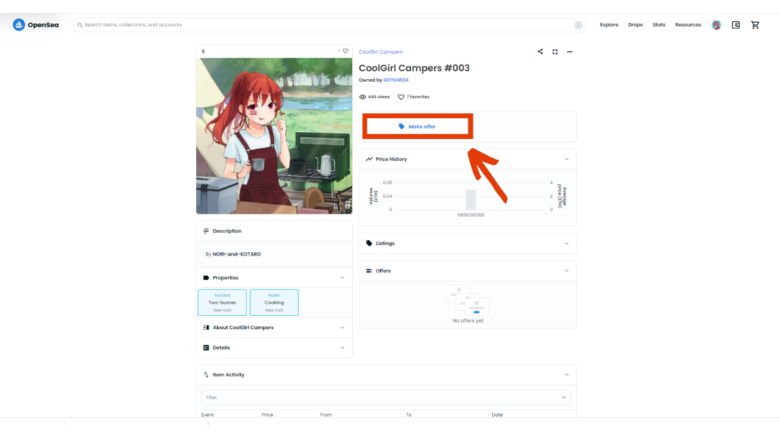Open the shopping cart
The height and width of the screenshot is (439, 780).
click(755, 25)
